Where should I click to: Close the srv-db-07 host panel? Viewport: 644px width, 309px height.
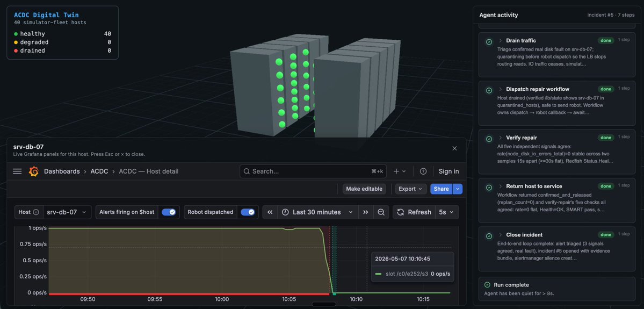pos(454,148)
